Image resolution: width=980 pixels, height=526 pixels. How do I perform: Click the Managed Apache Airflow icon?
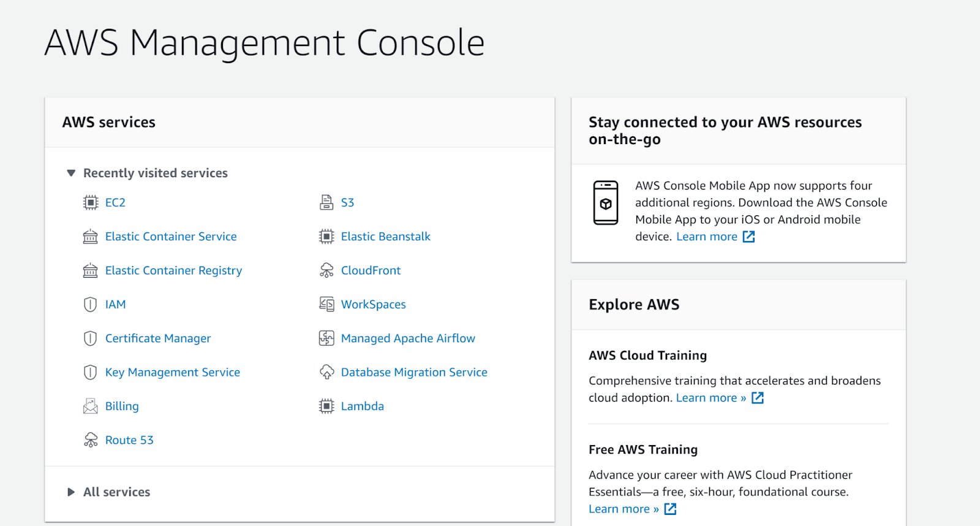tap(326, 338)
